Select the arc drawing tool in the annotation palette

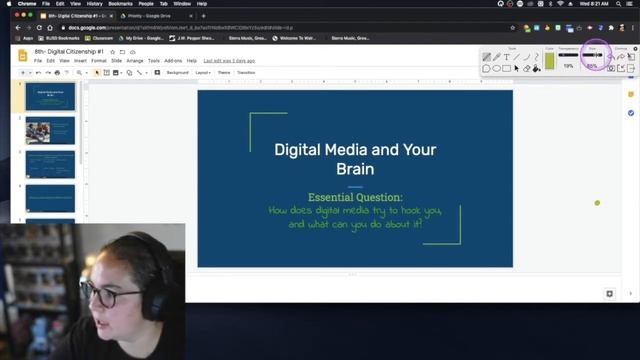[x=527, y=57]
